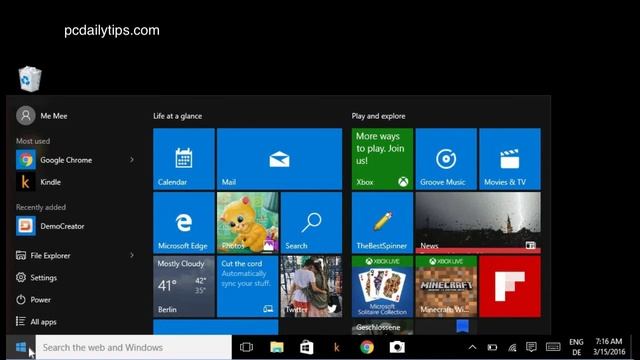The height and width of the screenshot is (360, 640).
Task: Launch Chrome from the taskbar
Action: (367, 347)
